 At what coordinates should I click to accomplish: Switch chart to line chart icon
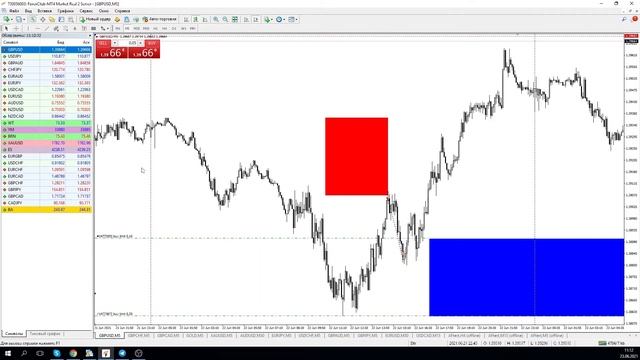point(205,19)
